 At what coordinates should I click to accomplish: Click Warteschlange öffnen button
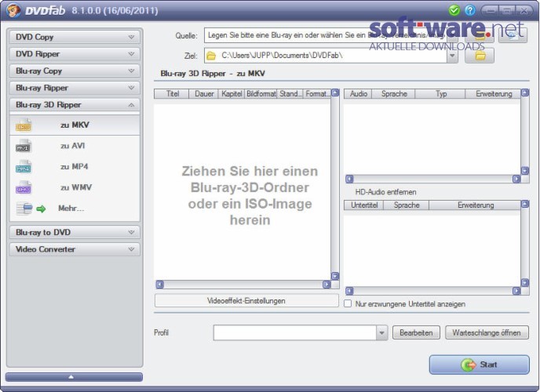pos(487,333)
